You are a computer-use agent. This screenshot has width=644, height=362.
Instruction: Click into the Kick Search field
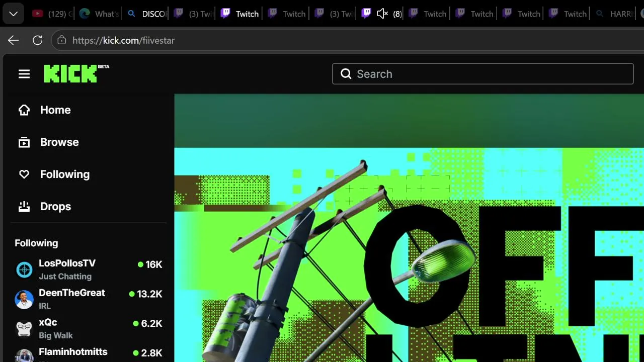(482, 74)
